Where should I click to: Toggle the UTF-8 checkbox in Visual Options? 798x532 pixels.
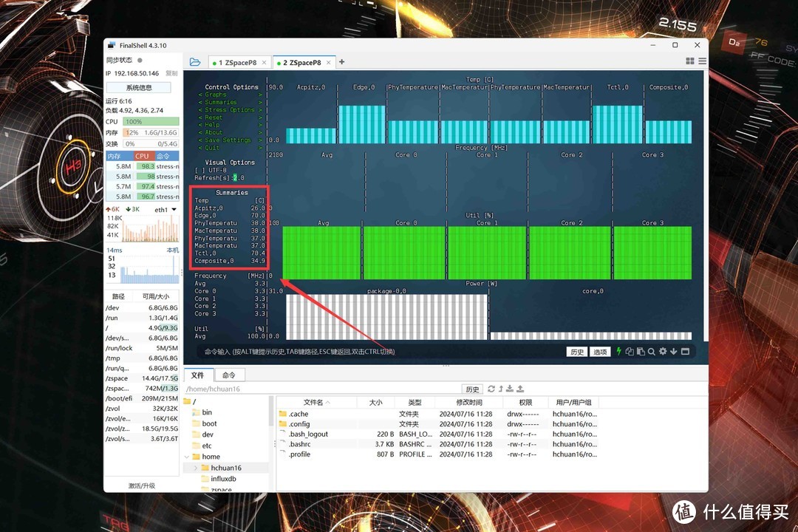coord(198,170)
